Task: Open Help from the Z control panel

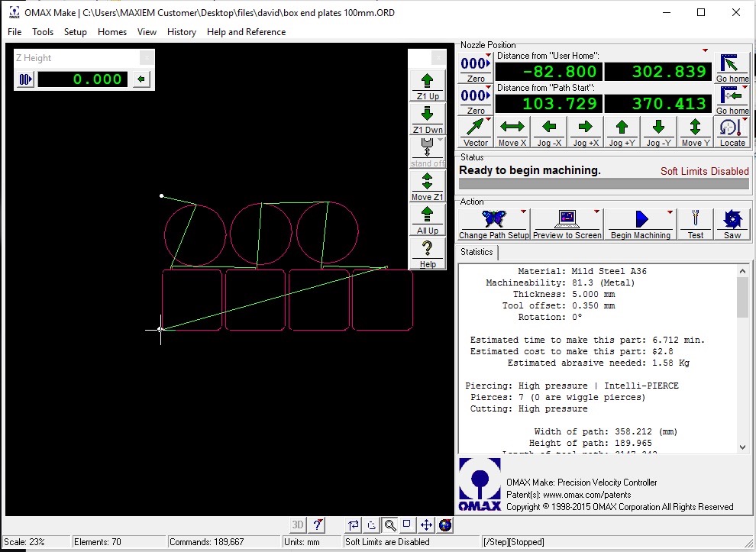Action: pos(427,254)
